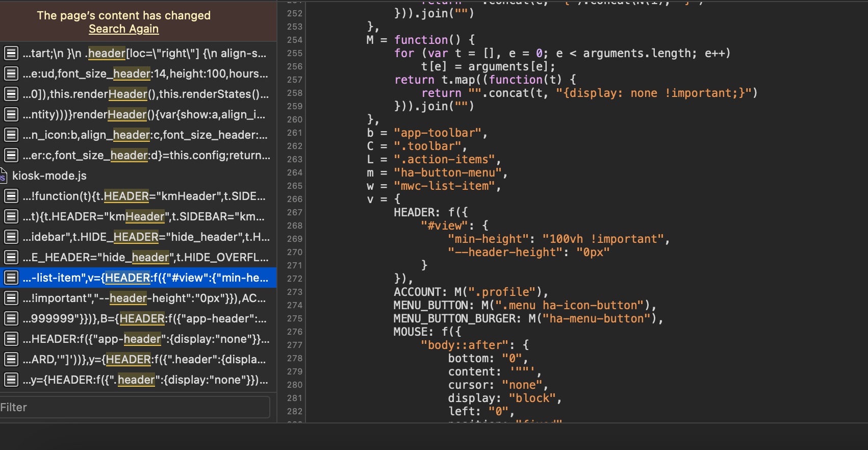Open result font_size_header:d}=this.config;return
This screenshot has width=868, height=450.
click(138, 155)
